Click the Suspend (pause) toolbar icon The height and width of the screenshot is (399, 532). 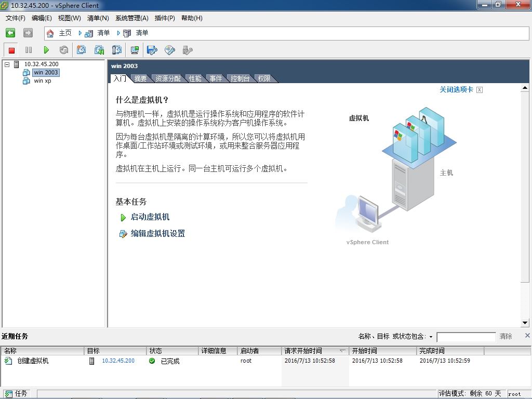coord(29,50)
